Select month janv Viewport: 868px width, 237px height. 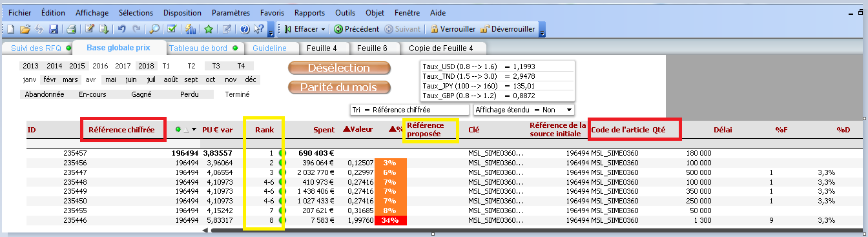coord(30,80)
